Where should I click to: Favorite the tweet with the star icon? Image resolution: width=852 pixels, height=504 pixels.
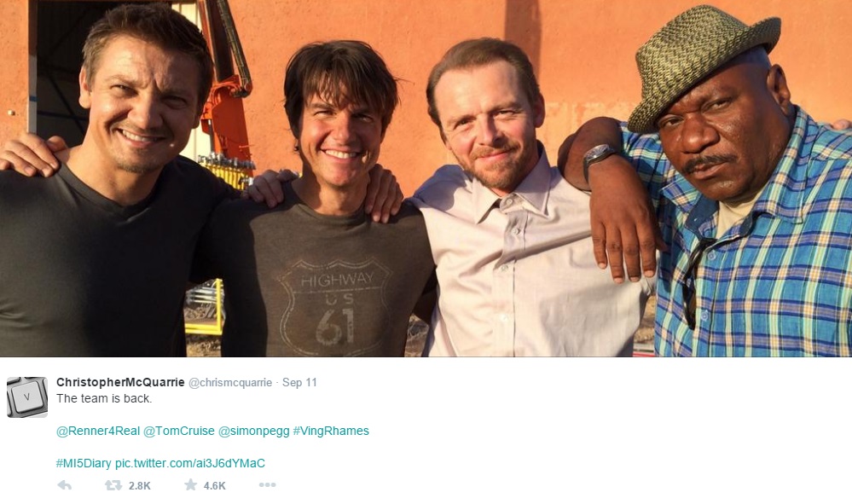(190, 485)
